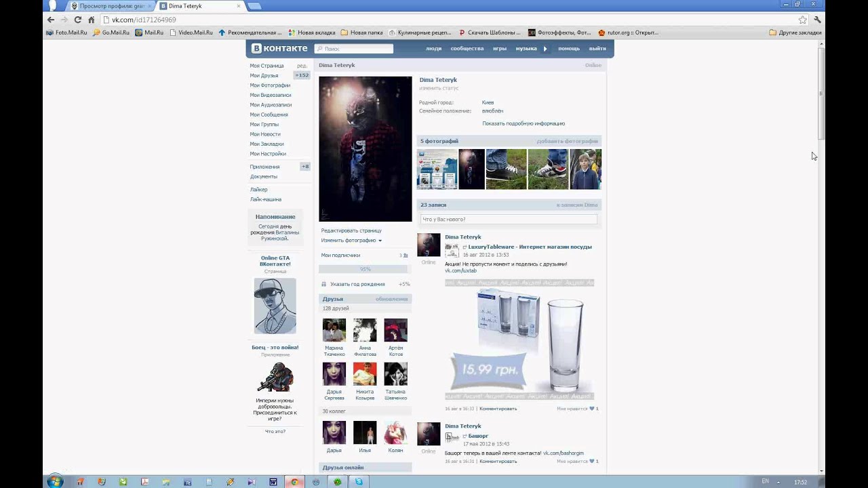The height and width of the screenshot is (488, 868).
Task: Open the 'Другие закладки' bookmarks folder
Action: coord(795,33)
